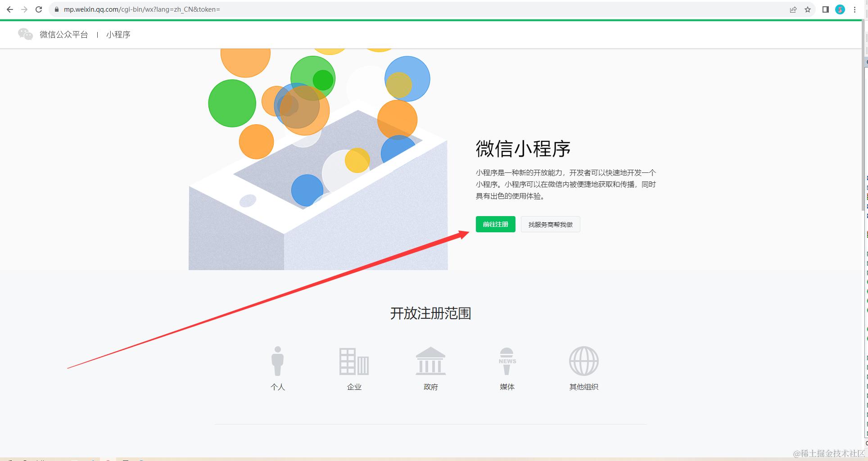
Task: Select the 媒体 news microphone icon
Action: coord(507,361)
